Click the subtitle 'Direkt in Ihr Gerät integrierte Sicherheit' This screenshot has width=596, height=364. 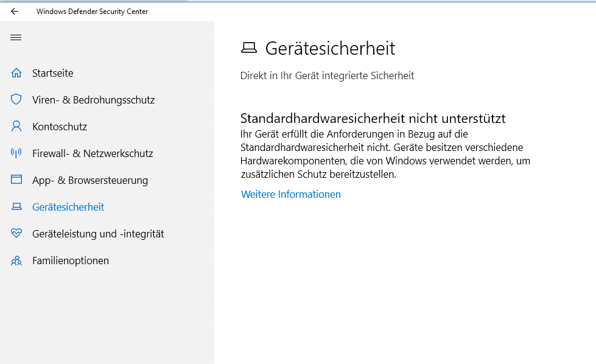coord(328,75)
